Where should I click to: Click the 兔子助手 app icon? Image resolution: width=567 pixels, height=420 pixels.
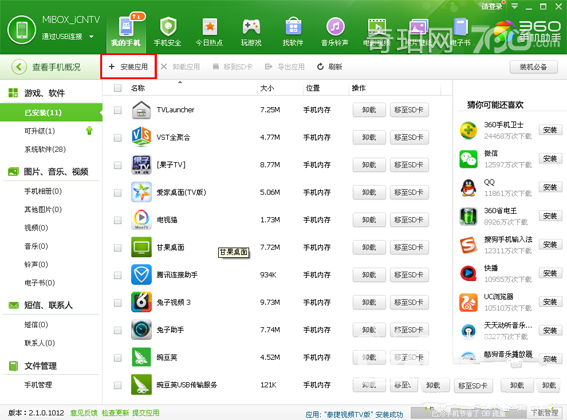tap(141, 330)
